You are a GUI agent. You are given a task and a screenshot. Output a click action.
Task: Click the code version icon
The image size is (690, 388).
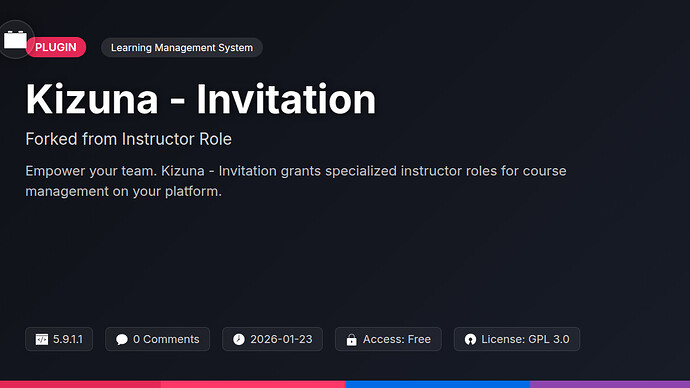coord(42,339)
